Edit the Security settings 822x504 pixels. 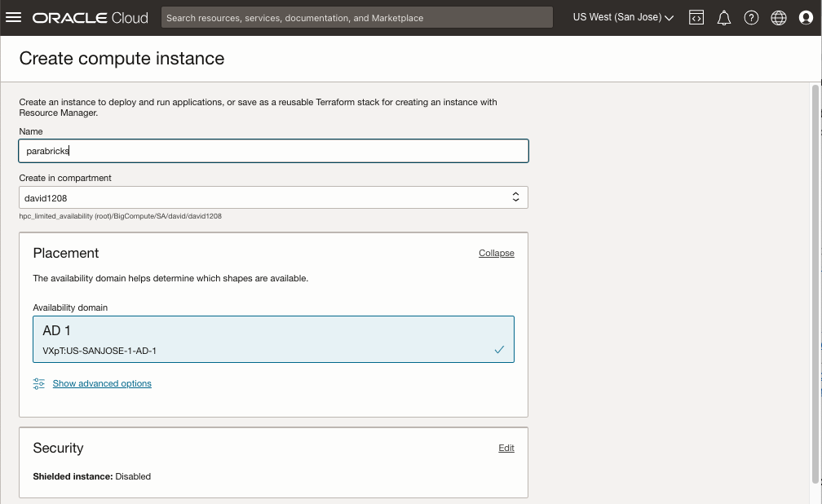(506, 448)
